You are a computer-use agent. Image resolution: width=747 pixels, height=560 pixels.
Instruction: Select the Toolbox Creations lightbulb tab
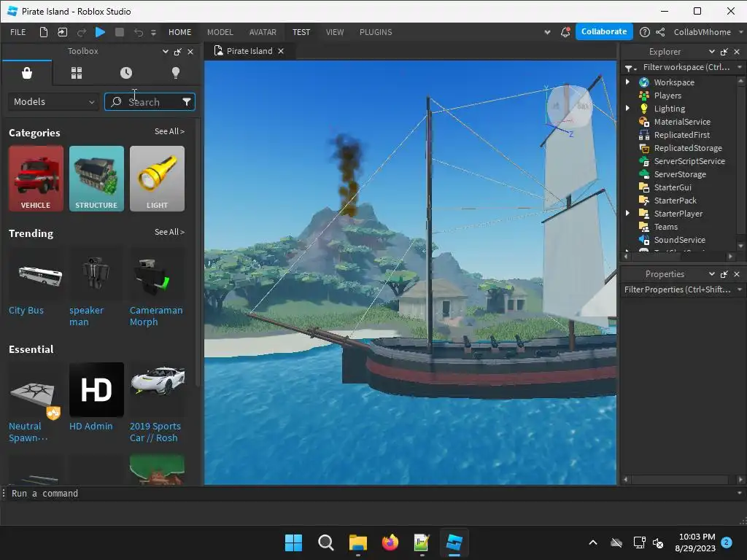(x=176, y=73)
